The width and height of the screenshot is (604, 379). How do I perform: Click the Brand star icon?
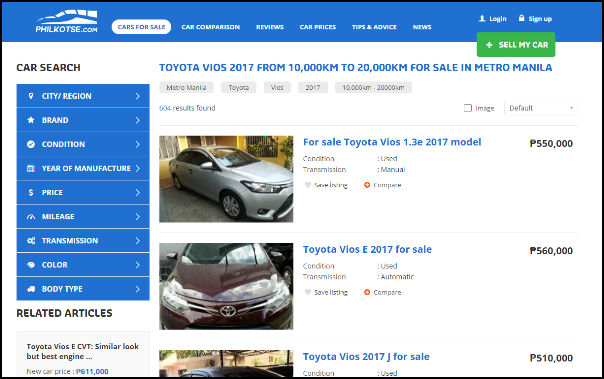pos(31,120)
